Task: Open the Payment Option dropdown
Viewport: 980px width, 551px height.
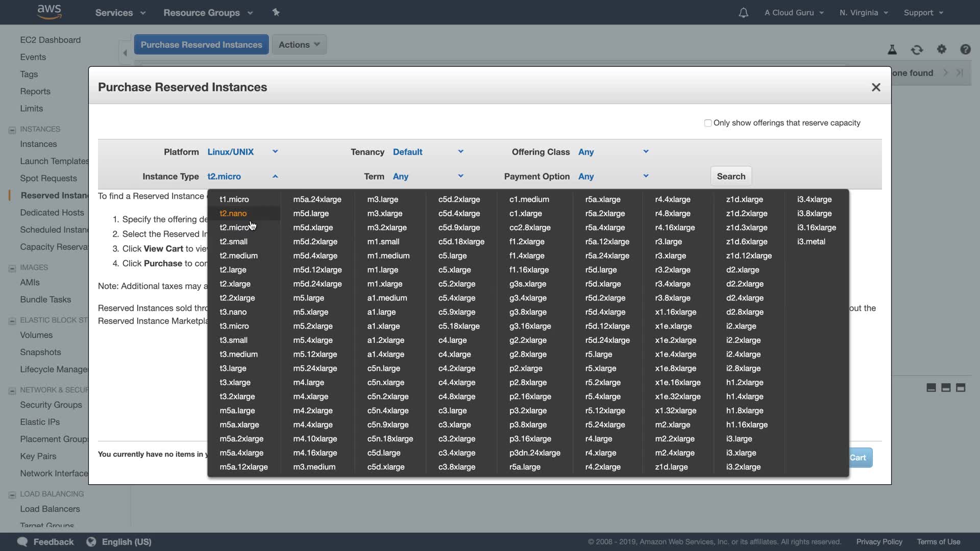Action: 613,177
